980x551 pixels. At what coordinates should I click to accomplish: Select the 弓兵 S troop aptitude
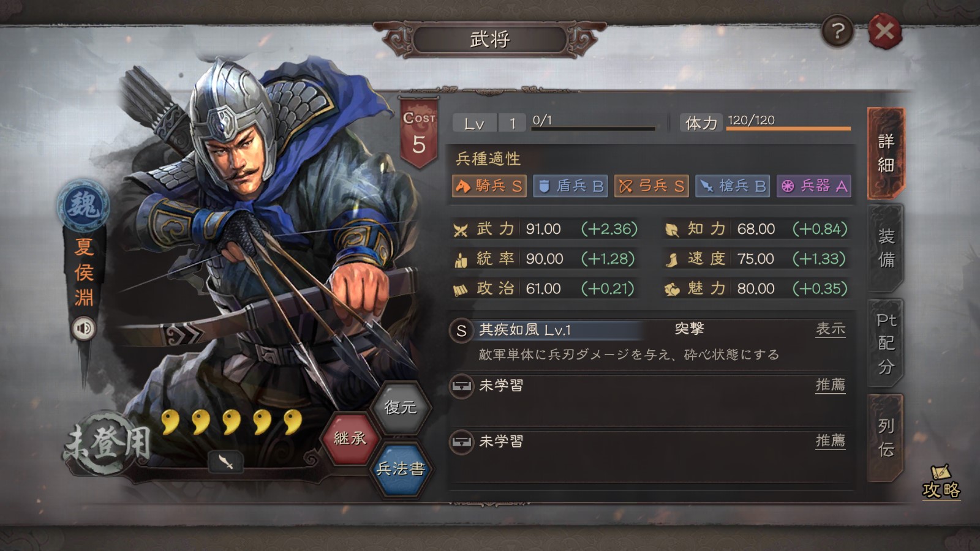(x=652, y=186)
